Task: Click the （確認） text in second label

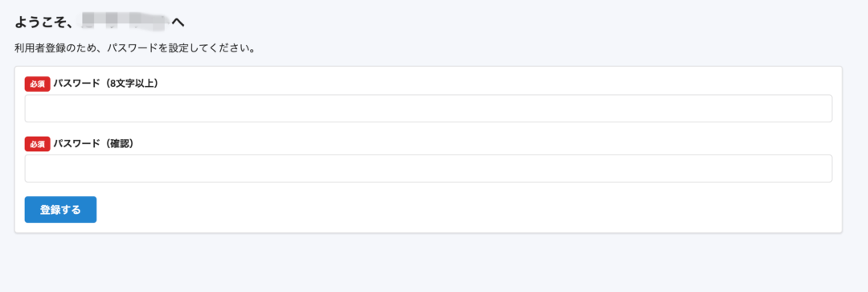Action: point(117,143)
